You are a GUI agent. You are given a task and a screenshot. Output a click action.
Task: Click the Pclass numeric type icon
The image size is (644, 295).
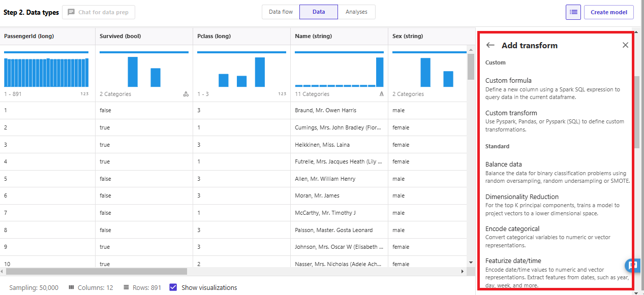282,94
